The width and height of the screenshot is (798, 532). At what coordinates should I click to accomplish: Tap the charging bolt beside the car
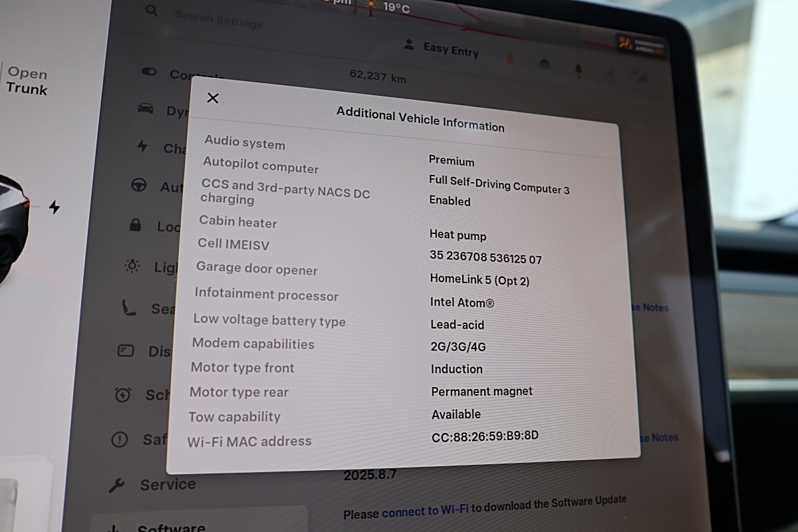pos(55,207)
